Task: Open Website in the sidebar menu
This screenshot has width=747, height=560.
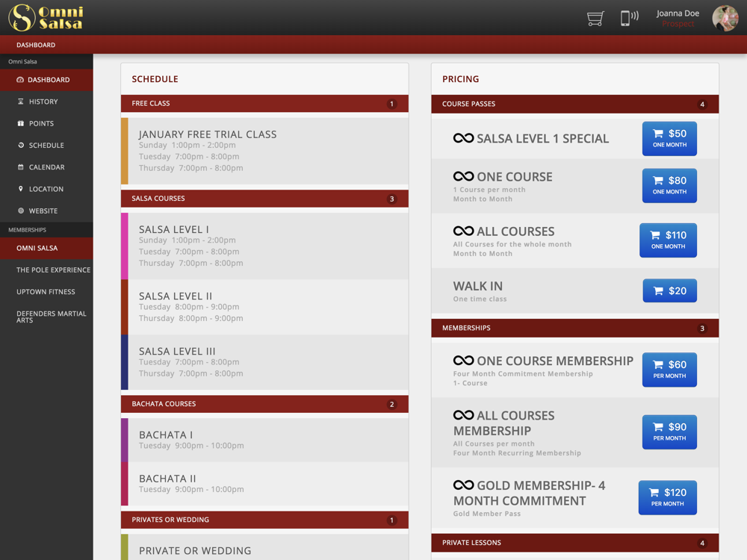Action: point(46,211)
